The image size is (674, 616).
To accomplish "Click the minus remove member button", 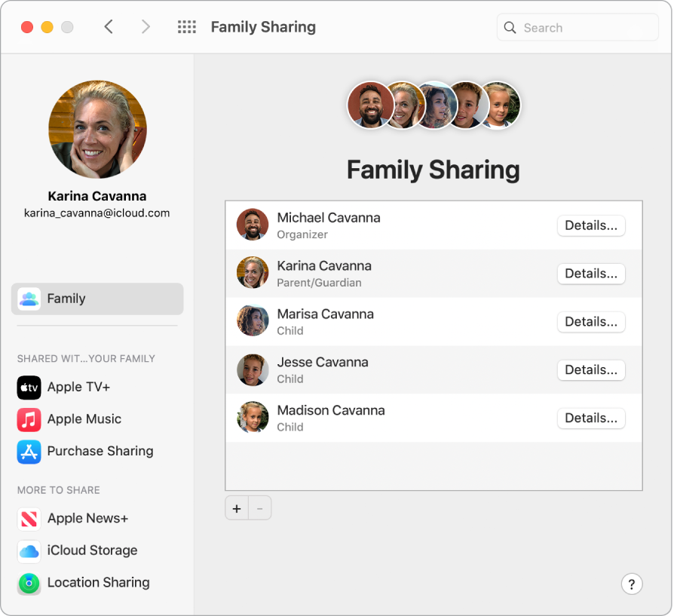I will (259, 508).
